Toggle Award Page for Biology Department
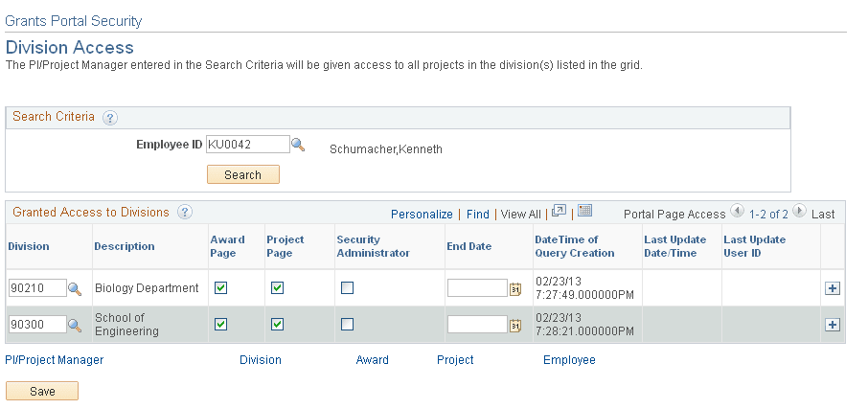868x409 pixels. click(221, 287)
